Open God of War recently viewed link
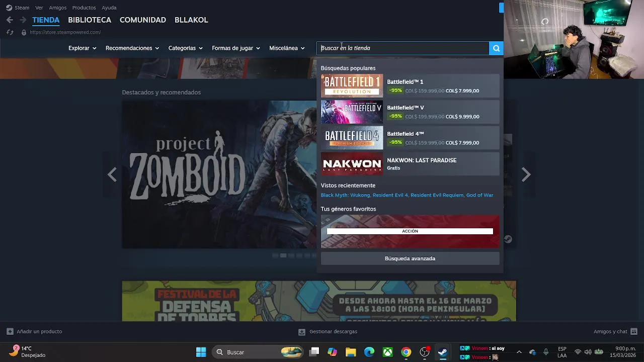644x362 pixels. 479,195
